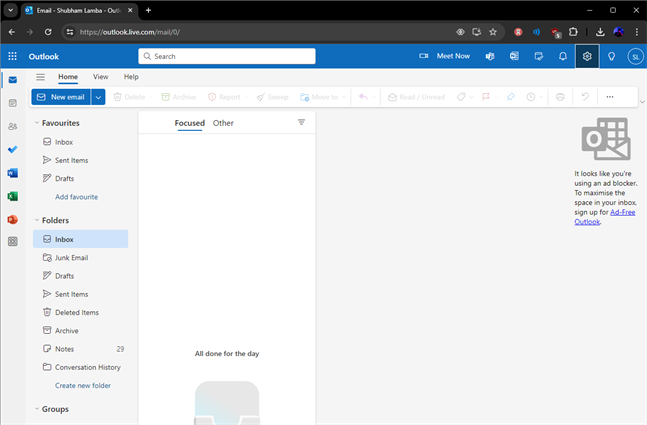
Task: Toggle the navigation pane hamburger button
Action: (x=40, y=77)
